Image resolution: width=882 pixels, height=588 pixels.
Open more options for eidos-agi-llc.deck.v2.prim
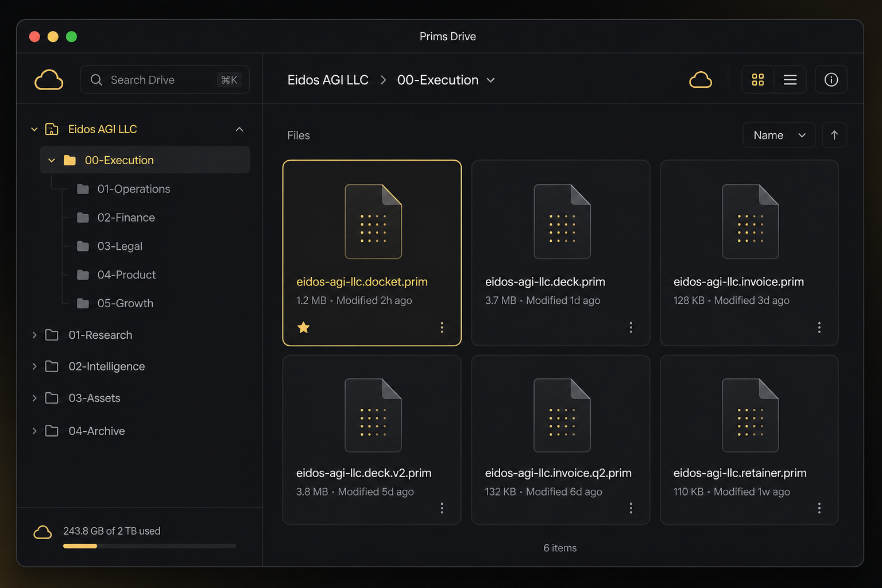tap(442, 508)
